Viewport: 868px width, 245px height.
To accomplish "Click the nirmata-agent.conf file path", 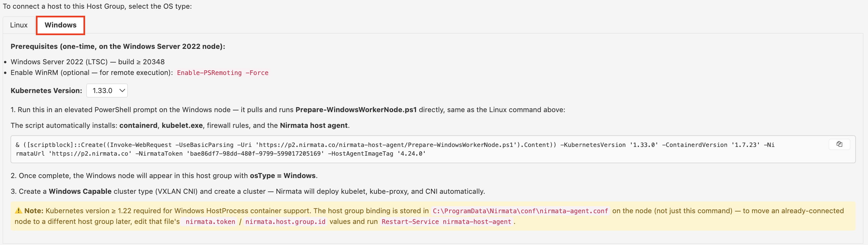I will click(x=520, y=211).
